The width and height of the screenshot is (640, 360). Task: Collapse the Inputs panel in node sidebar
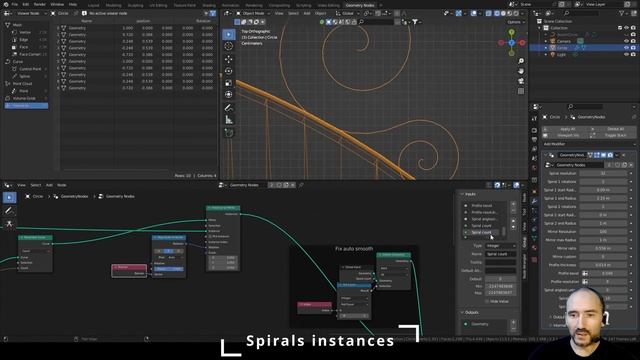click(x=462, y=194)
